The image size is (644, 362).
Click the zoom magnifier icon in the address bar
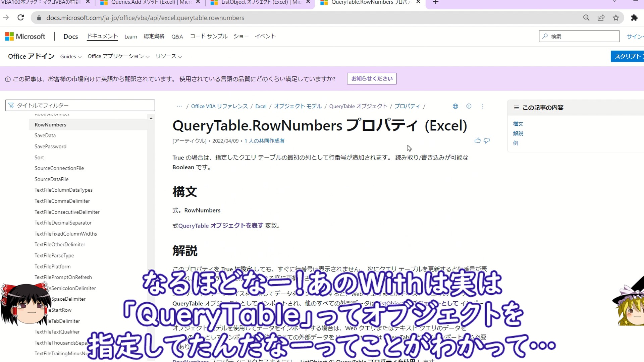586,18
